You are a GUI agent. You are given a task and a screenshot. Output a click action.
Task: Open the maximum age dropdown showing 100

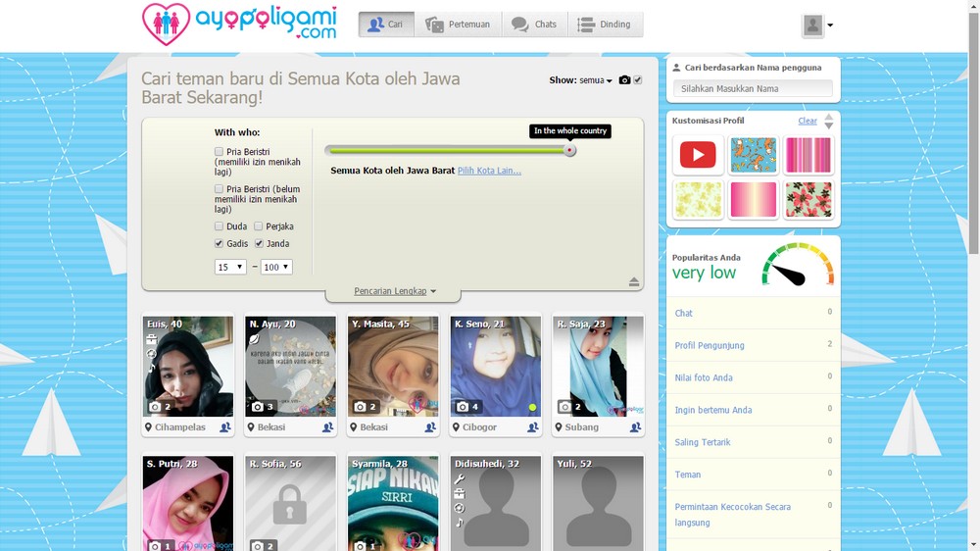[x=276, y=267]
